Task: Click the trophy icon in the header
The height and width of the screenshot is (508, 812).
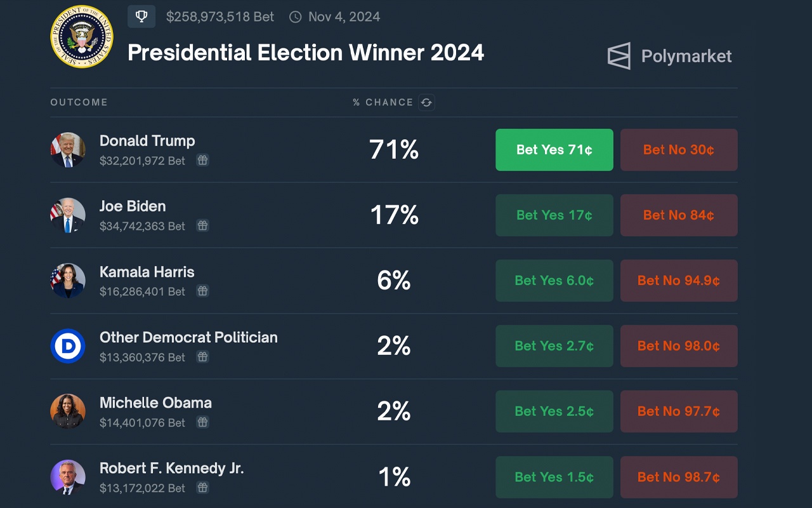Action: tap(140, 17)
